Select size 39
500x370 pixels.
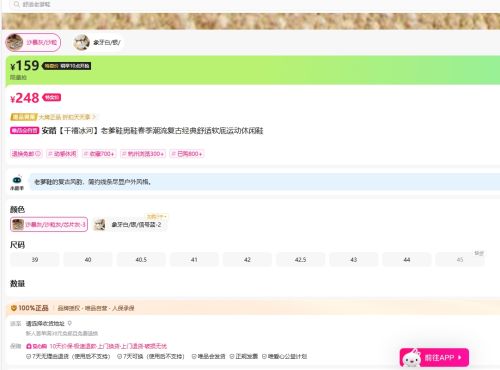point(35,259)
